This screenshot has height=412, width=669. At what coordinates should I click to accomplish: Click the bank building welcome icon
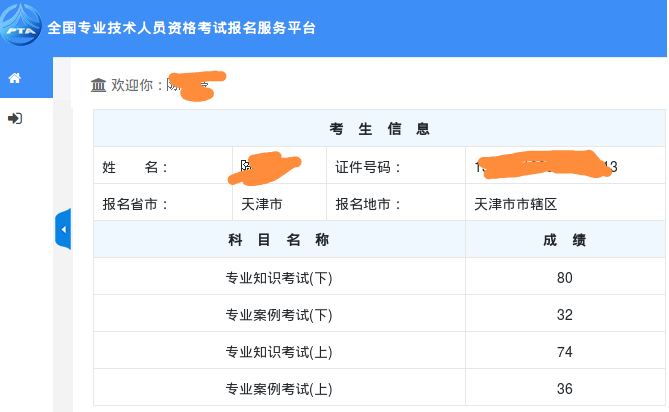98,85
